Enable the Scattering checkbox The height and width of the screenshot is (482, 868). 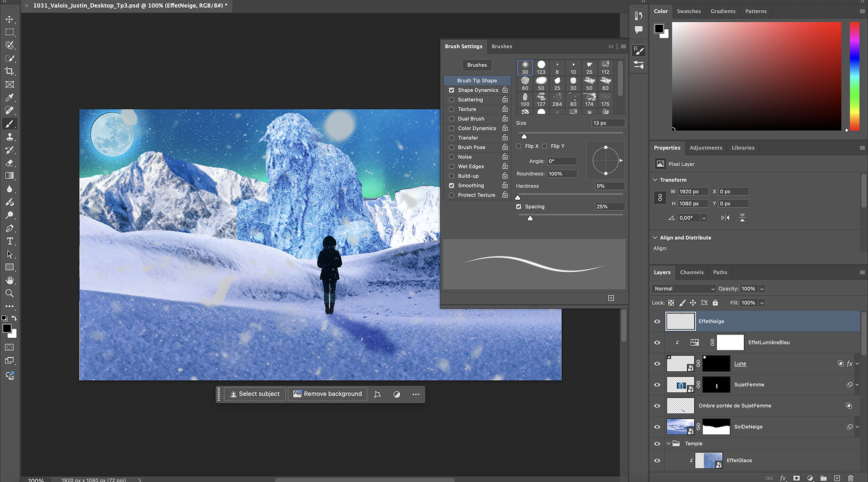click(x=451, y=99)
